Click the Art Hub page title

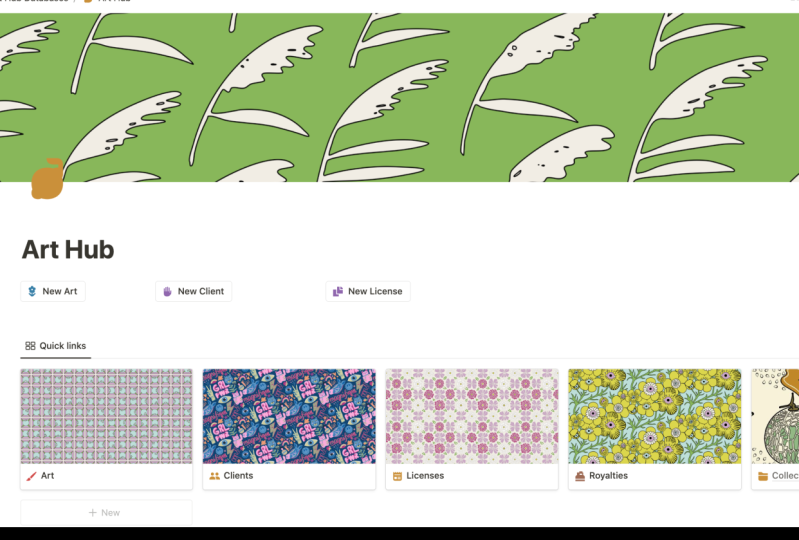point(68,250)
